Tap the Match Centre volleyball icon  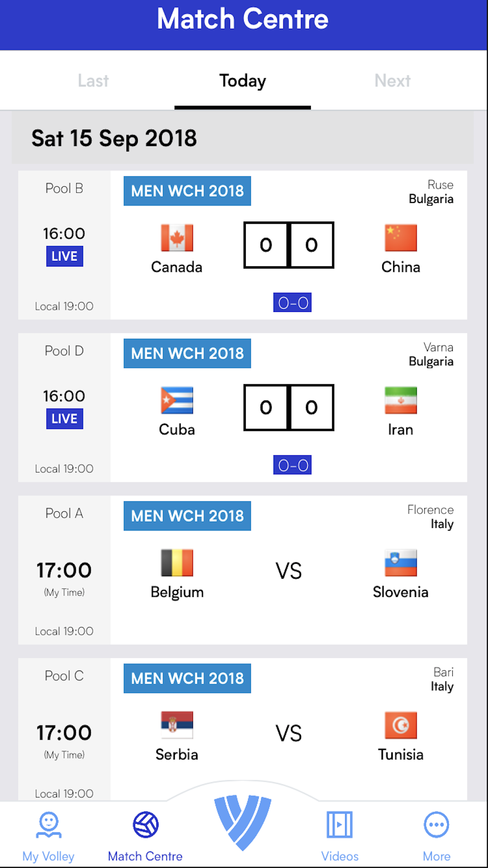coord(145,825)
